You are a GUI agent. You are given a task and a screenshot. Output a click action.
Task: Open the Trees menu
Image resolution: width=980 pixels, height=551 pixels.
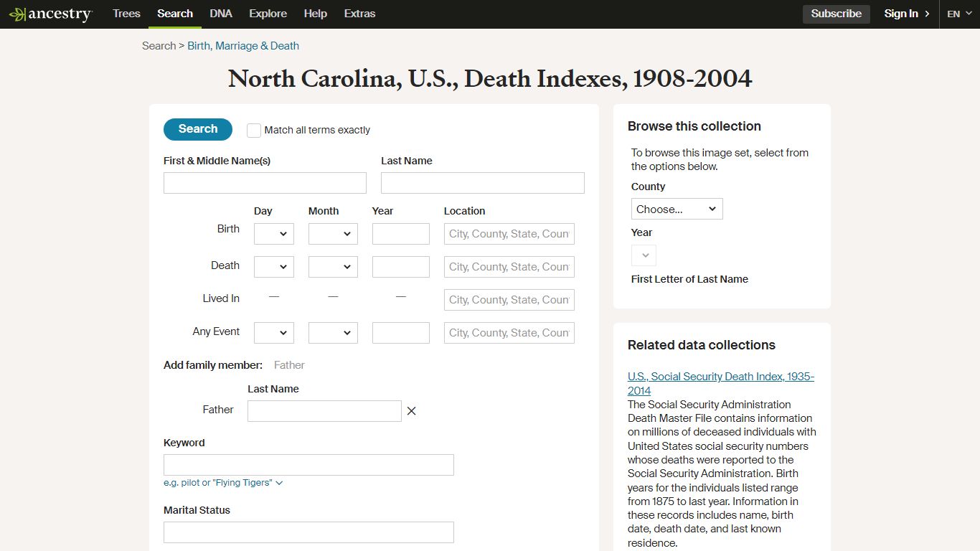coord(126,14)
